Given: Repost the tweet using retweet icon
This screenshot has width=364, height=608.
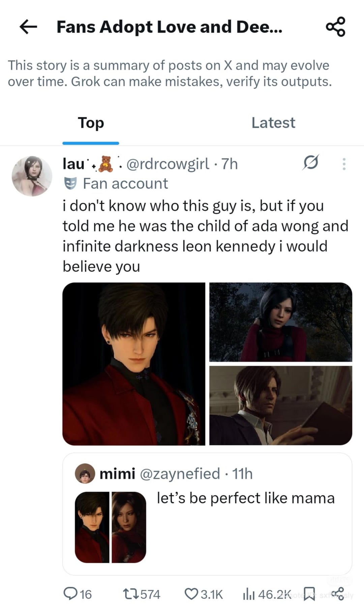Looking at the screenshot, I should (x=130, y=594).
